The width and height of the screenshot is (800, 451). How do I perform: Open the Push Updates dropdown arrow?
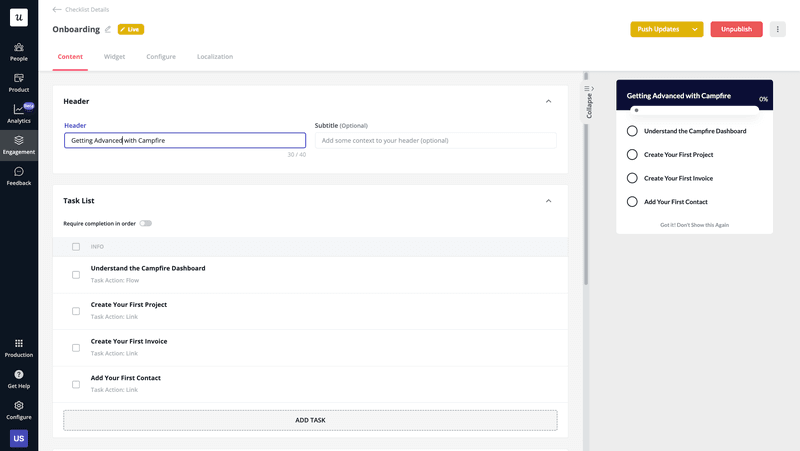(695, 29)
